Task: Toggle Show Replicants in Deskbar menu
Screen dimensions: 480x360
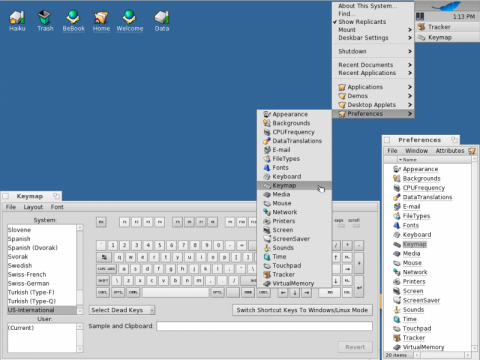Action: click(373, 22)
